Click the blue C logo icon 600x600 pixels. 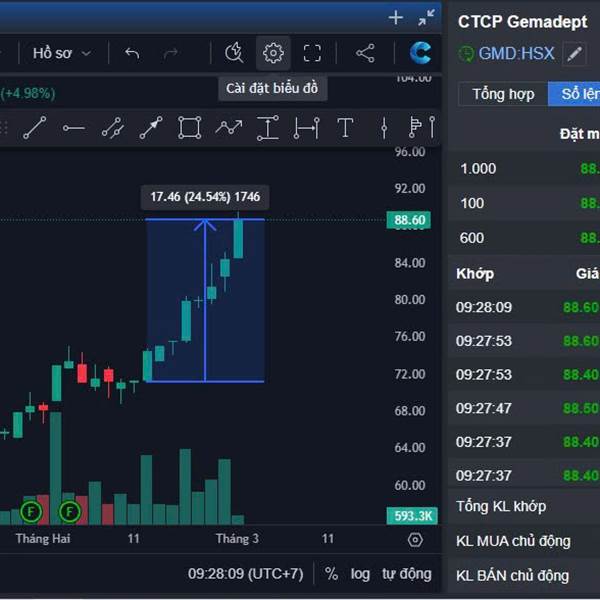(420, 53)
